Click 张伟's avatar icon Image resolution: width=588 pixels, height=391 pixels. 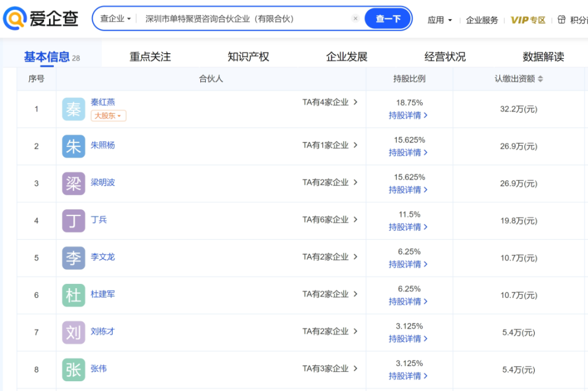73,369
